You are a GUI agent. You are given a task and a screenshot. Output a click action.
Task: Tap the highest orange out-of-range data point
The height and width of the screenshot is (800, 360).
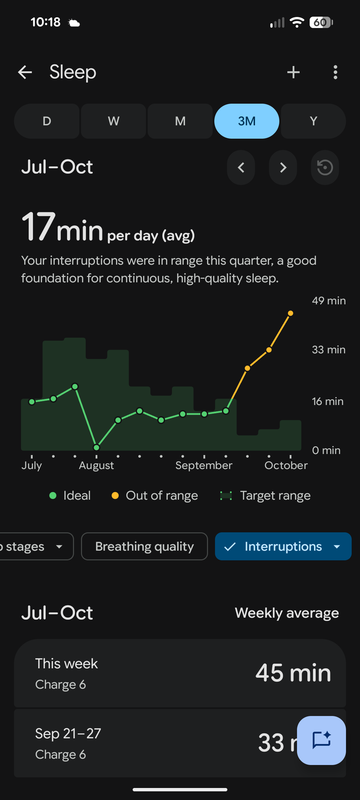(291, 313)
